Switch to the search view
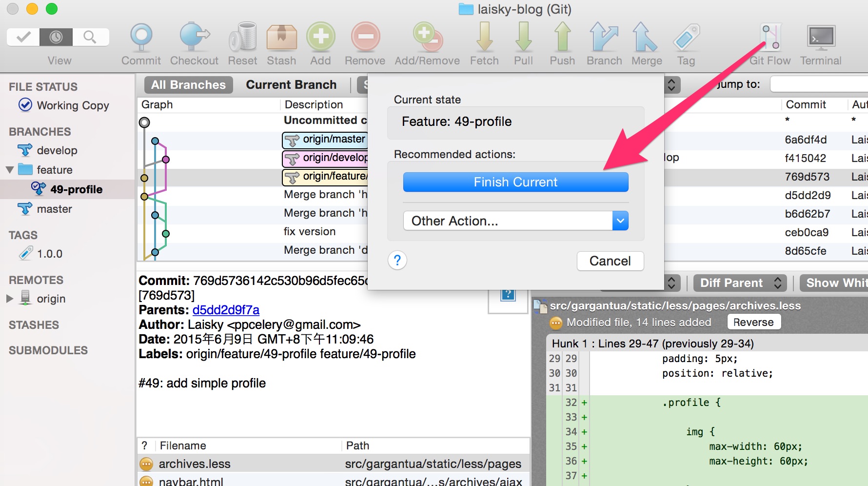This screenshot has width=868, height=486. coord(90,37)
